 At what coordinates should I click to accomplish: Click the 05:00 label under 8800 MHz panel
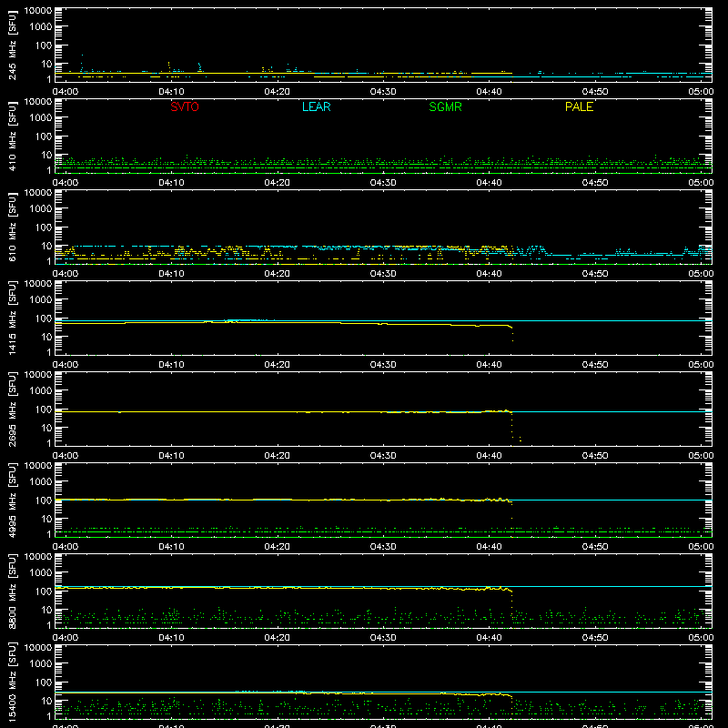click(x=701, y=638)
